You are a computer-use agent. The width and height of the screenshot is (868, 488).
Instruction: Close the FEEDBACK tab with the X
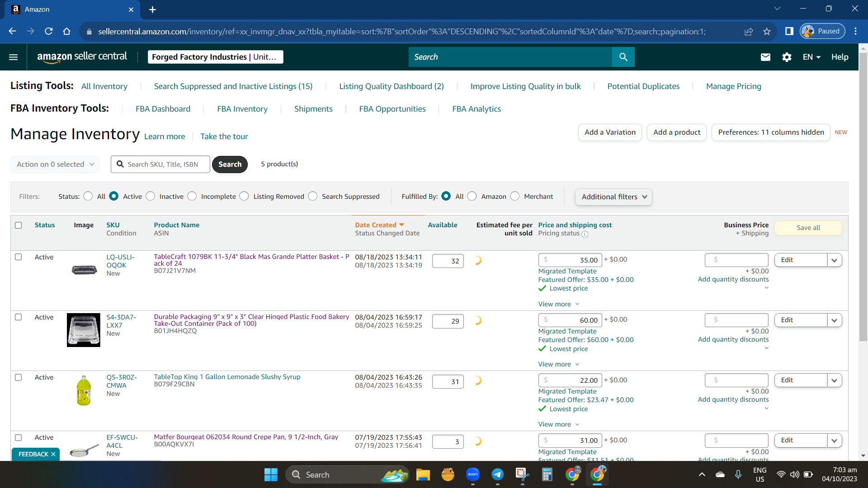tap(53, 454)
